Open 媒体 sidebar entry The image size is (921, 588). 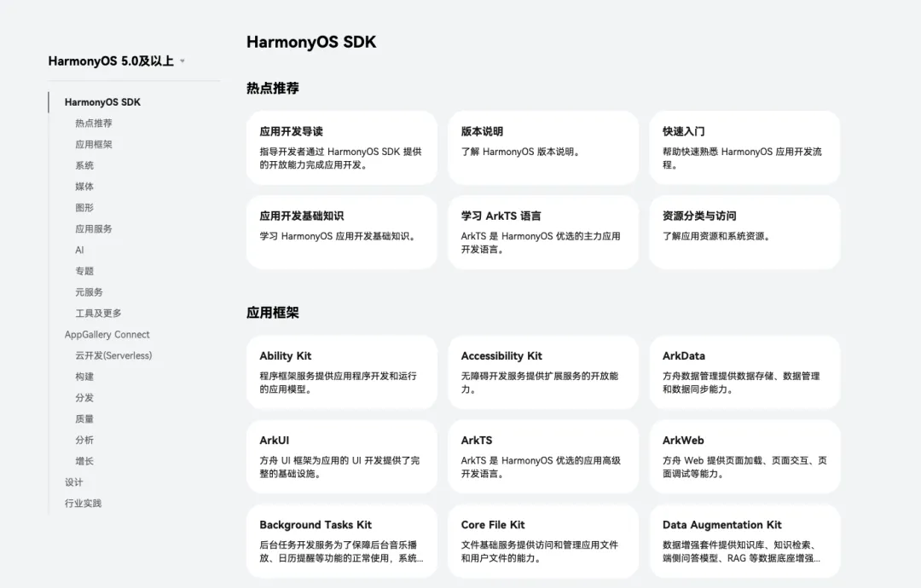pyautogui.click(x=84, y=187)
